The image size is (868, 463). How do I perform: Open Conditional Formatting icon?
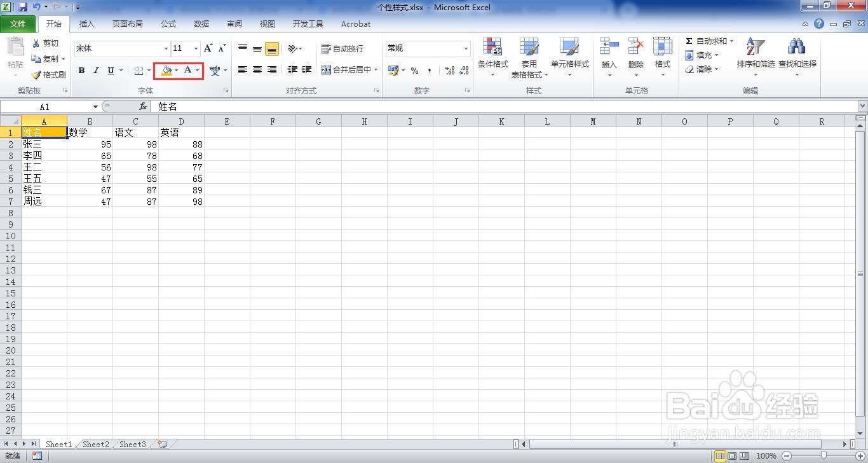492,47
